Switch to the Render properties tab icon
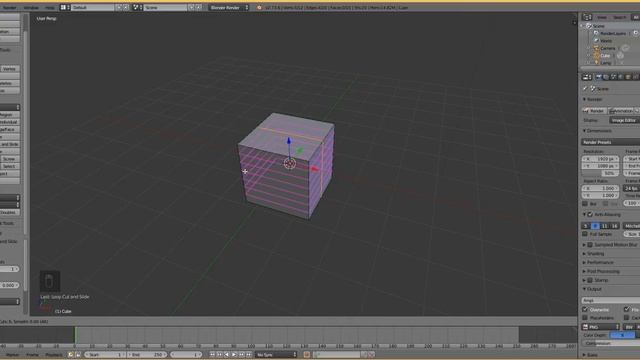Viewport: 640px width, 360px height. [x=599, y=77]
